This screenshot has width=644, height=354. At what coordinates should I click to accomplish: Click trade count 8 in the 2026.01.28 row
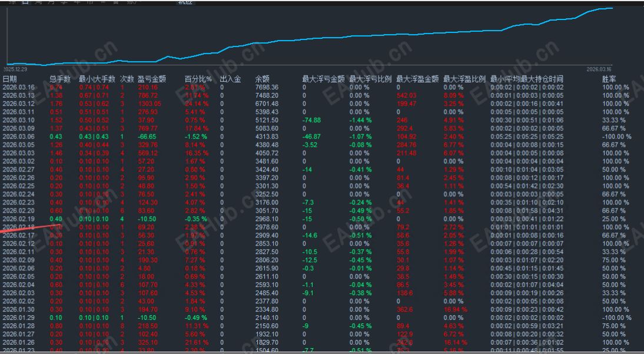(x=122, y=326)
